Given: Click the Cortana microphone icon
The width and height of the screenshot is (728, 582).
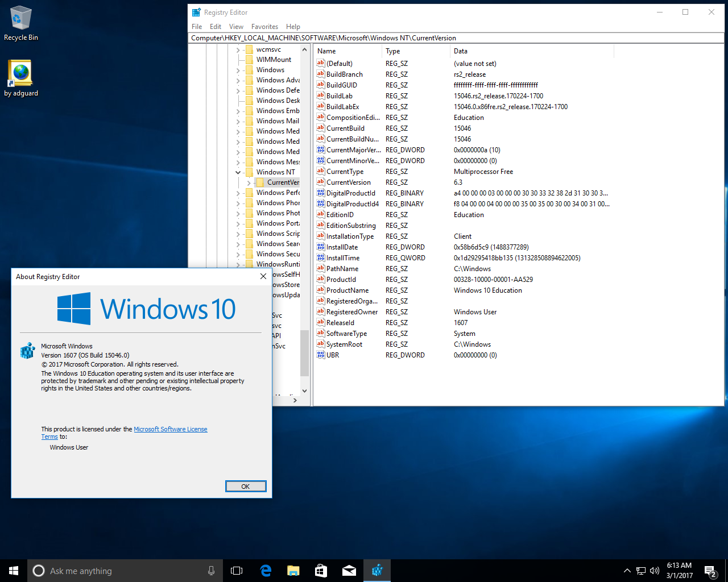Looking at the screenshot, I should [x=211, y=571].
